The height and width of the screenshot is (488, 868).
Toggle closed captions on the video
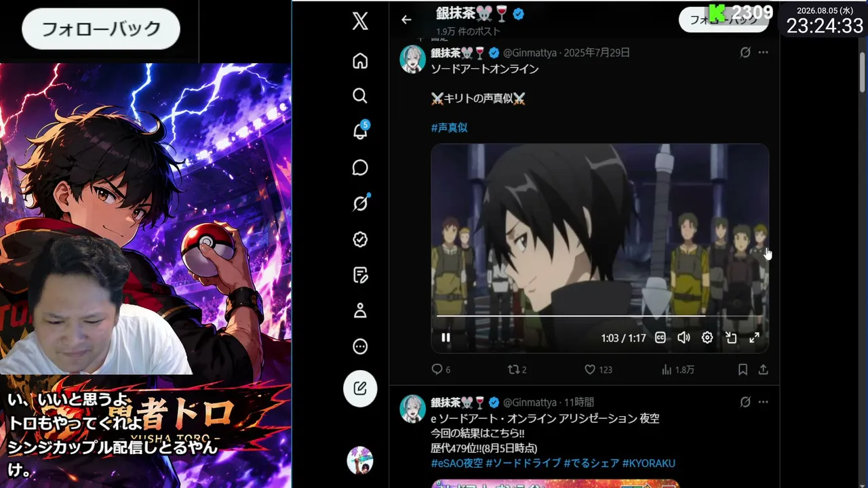660,338
